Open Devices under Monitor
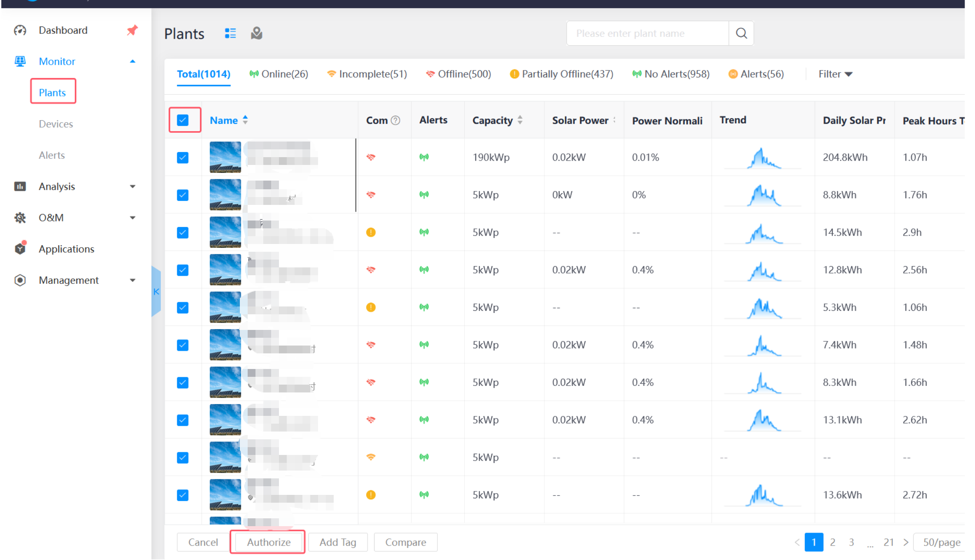Screen dimensions: 975x560 pos(56,124)
